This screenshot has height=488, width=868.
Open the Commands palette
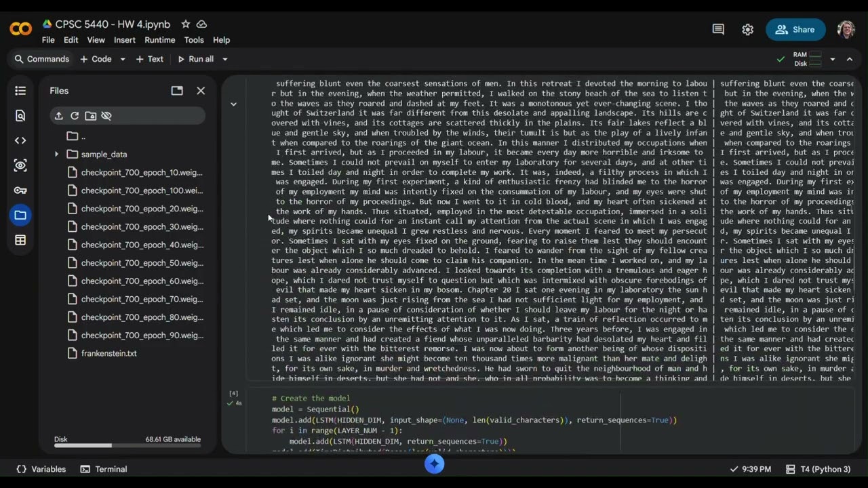pos(42,59)
